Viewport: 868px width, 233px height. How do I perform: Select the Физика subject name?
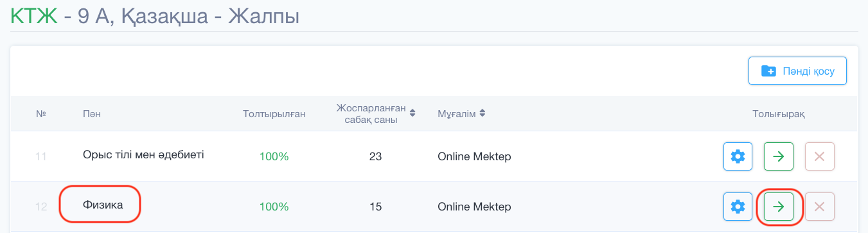click(x=102, y=205)
